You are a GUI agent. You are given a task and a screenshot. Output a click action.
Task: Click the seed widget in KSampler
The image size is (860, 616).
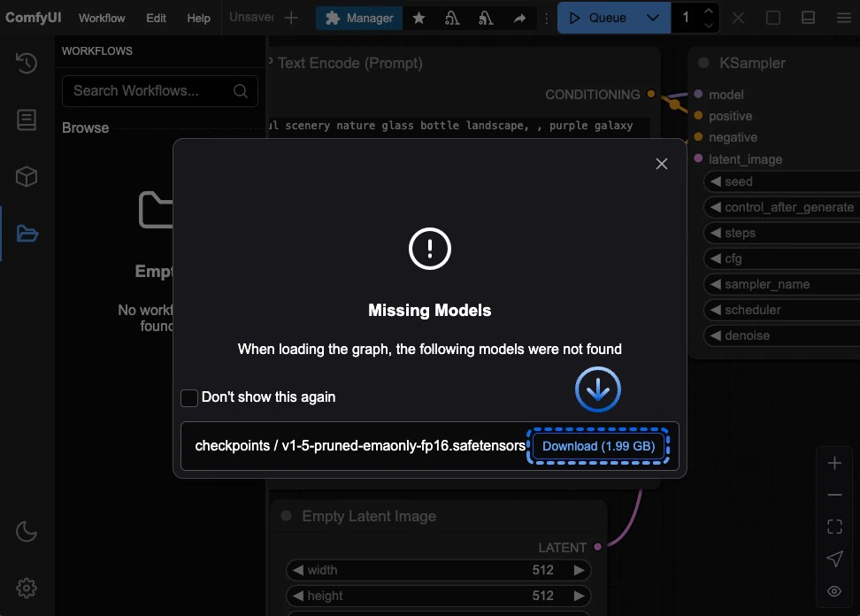coord(781,181)
